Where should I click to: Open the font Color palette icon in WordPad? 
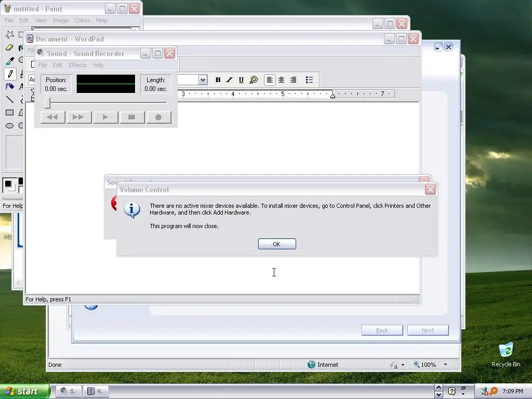(254, 79)
